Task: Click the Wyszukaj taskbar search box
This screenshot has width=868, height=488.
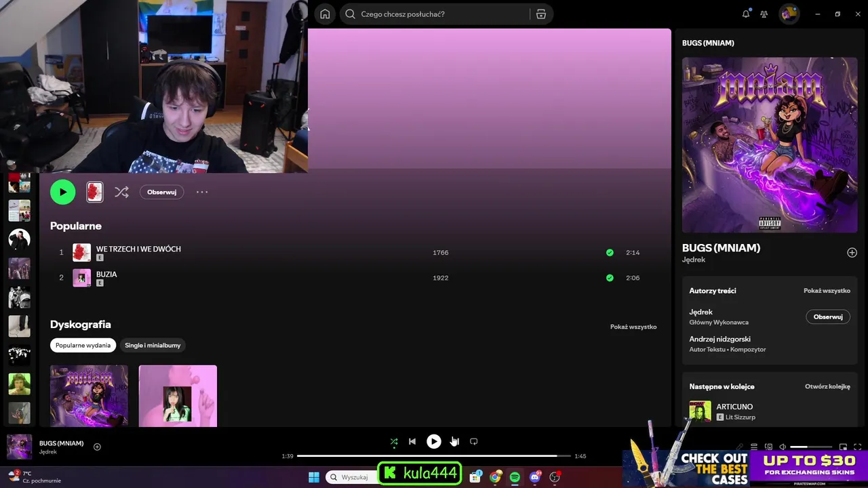Action: click(351, 477)
